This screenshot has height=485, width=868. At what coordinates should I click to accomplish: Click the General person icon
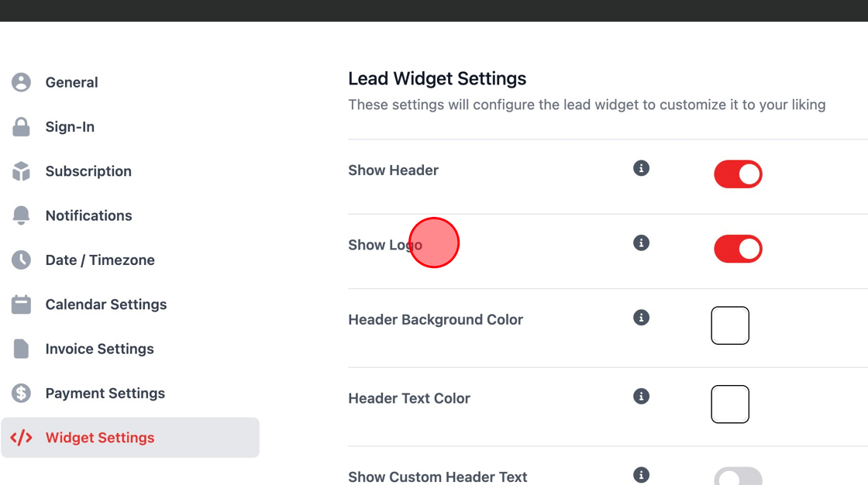pos(21,82)
